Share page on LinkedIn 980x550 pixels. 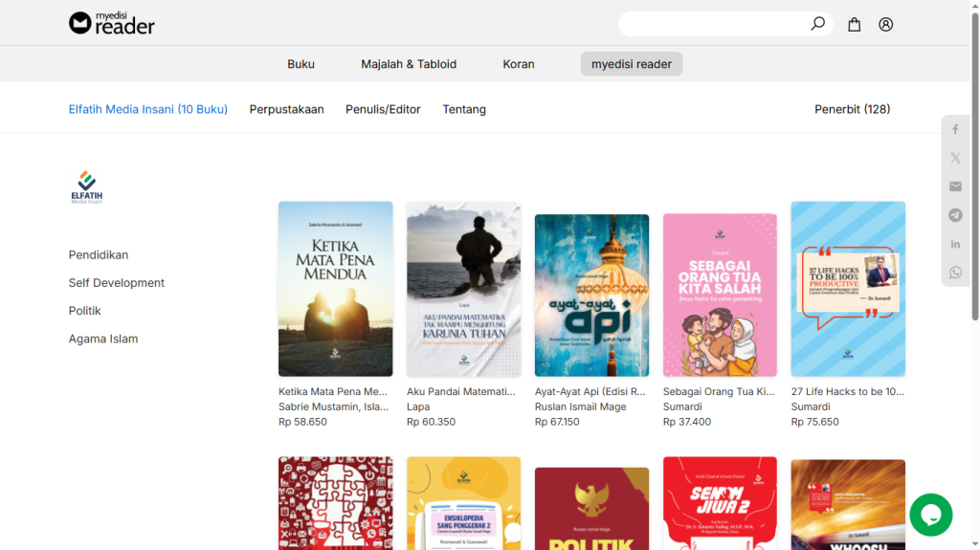tap(955, 244)
